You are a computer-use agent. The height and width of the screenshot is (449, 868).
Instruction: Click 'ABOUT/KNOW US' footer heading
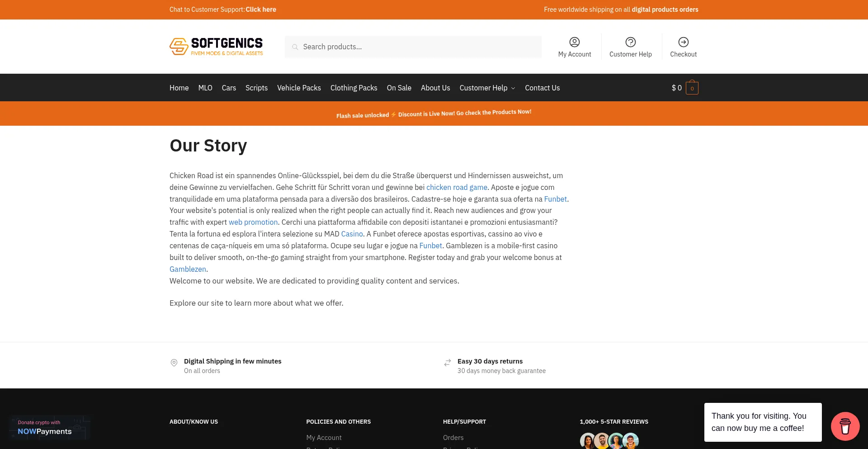pyautogui.click(x=193, y=422)
